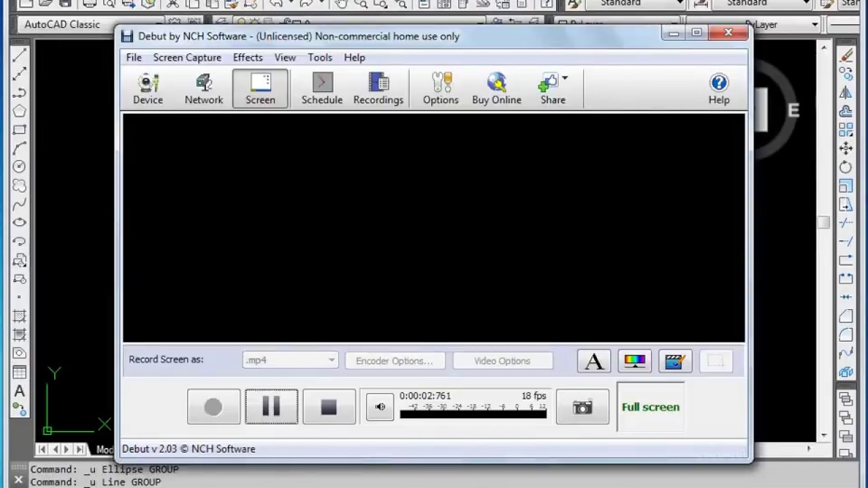Open the View menu in Debut
868x488 pixels.
(285, 58)
